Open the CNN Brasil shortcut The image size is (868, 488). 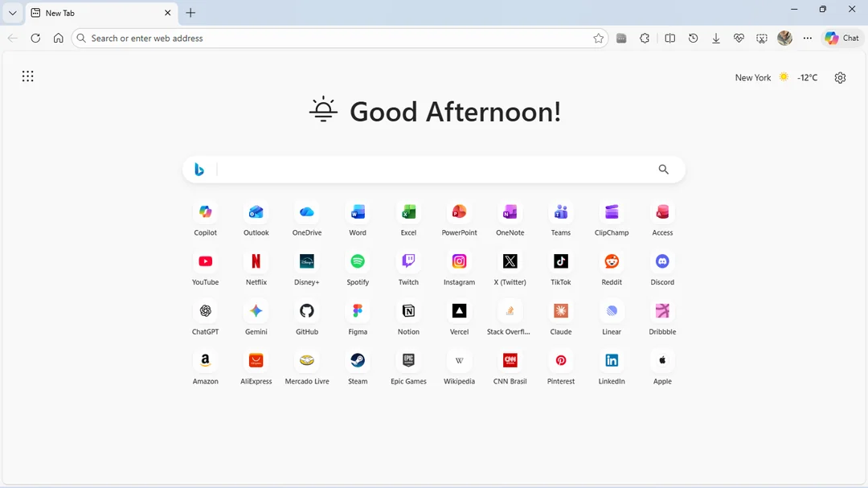tap(510, 367)
